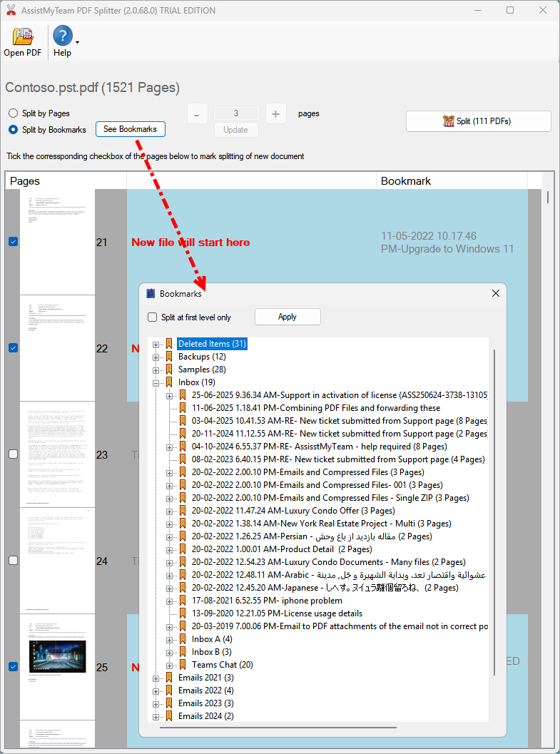Viewport: 560px width, 754px height.
Task: Click the bookmark icon beside Samples
Action: click(x=170, y=370)
